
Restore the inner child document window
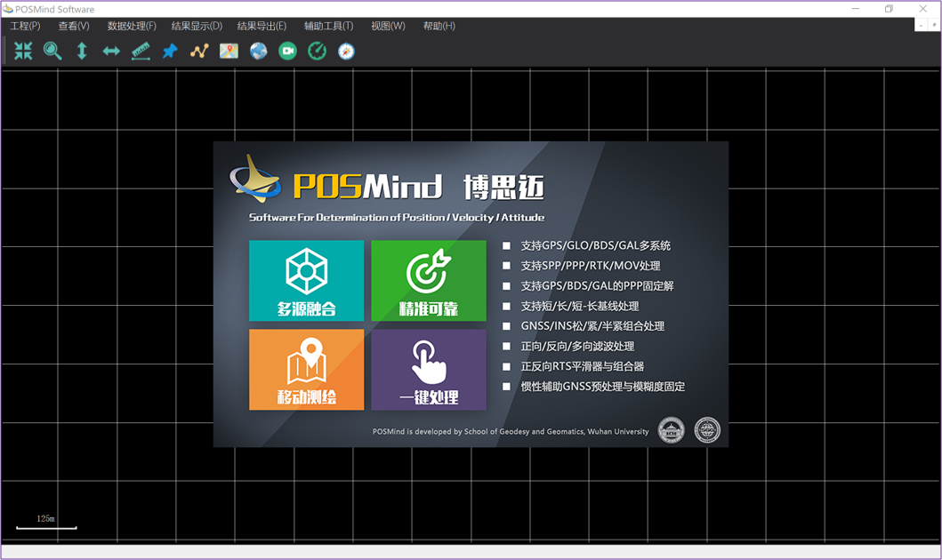934,25
